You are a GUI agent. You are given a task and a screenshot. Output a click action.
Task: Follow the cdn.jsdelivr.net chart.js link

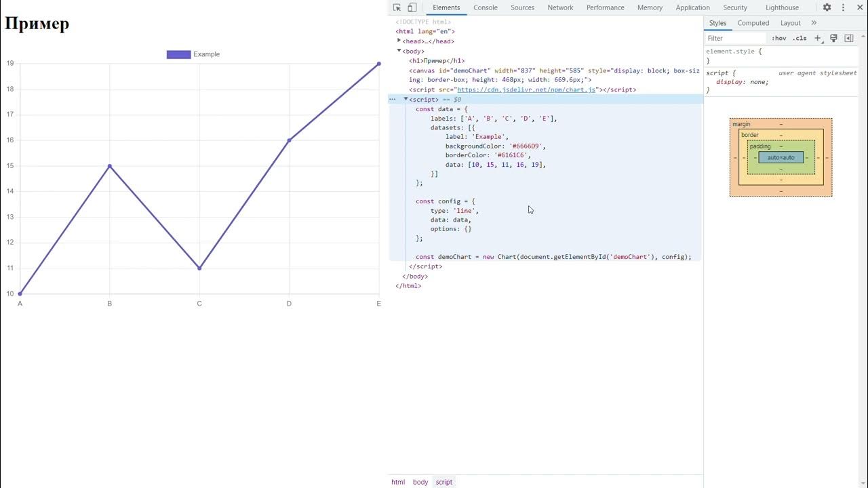526,89
